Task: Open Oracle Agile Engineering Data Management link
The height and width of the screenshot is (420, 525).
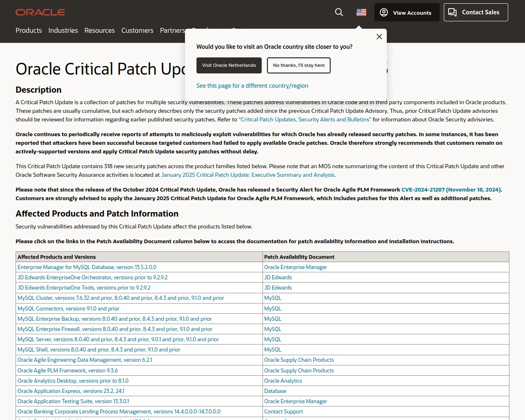Action: [x=85, y=360]
